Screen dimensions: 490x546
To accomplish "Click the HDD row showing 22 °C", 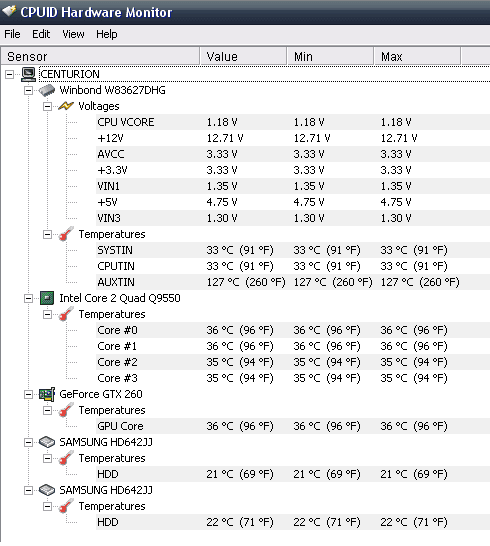I will [293, 522].
